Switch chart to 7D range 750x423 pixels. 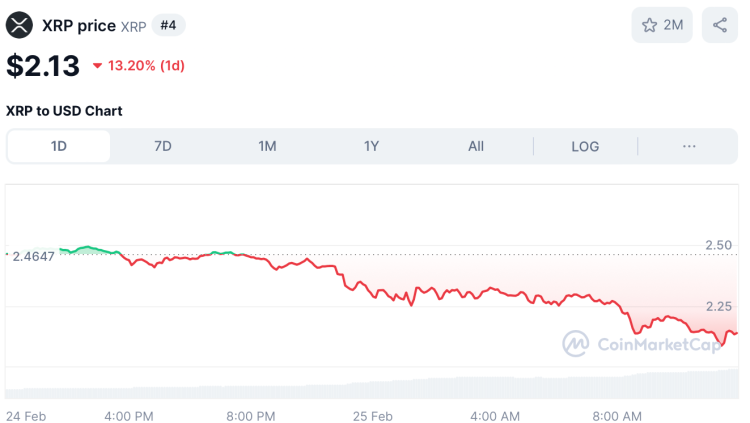163,146
